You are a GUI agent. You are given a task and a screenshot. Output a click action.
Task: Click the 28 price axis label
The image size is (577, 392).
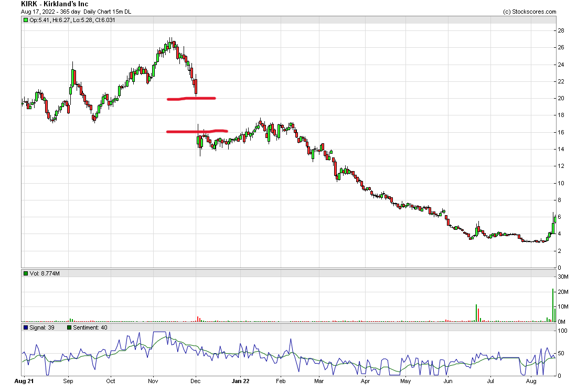561,30
